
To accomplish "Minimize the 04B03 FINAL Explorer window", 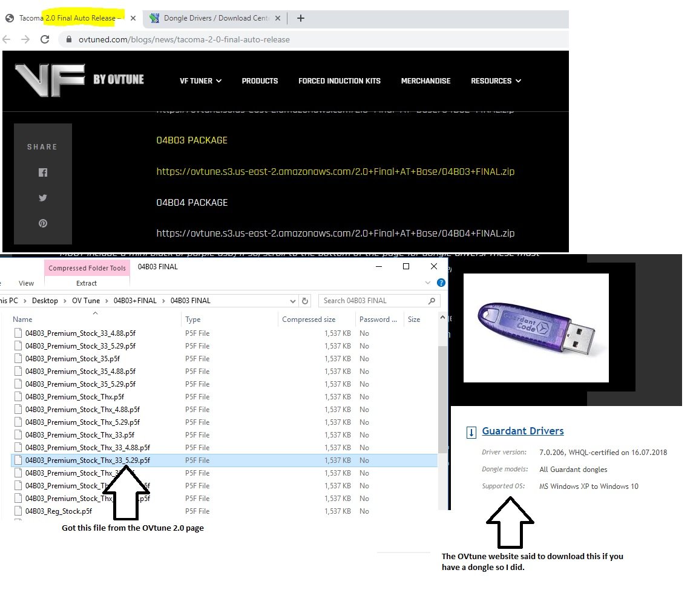I will click(x=379, y=266).
